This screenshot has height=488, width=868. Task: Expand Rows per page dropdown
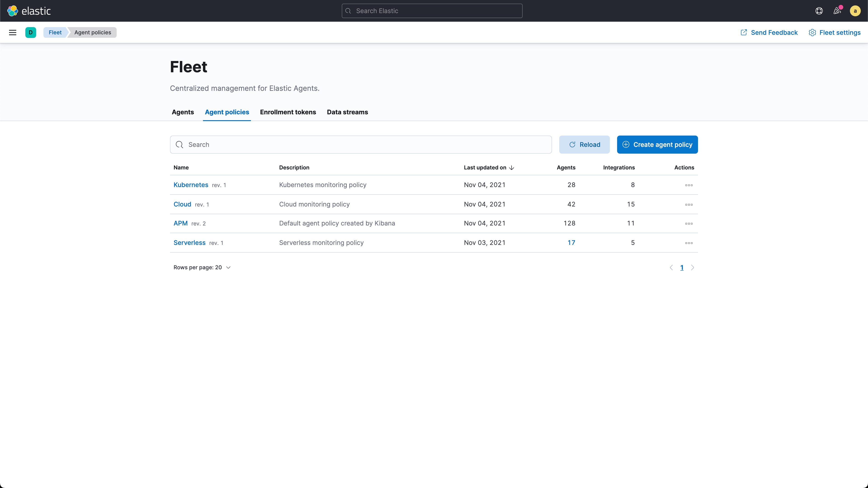tap(202, 267)
